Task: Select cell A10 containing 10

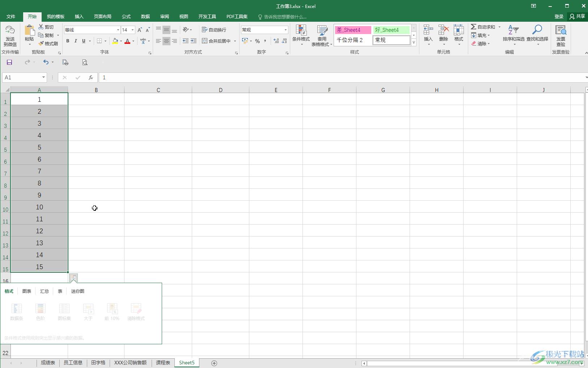Action: click(x=39, y=207)
